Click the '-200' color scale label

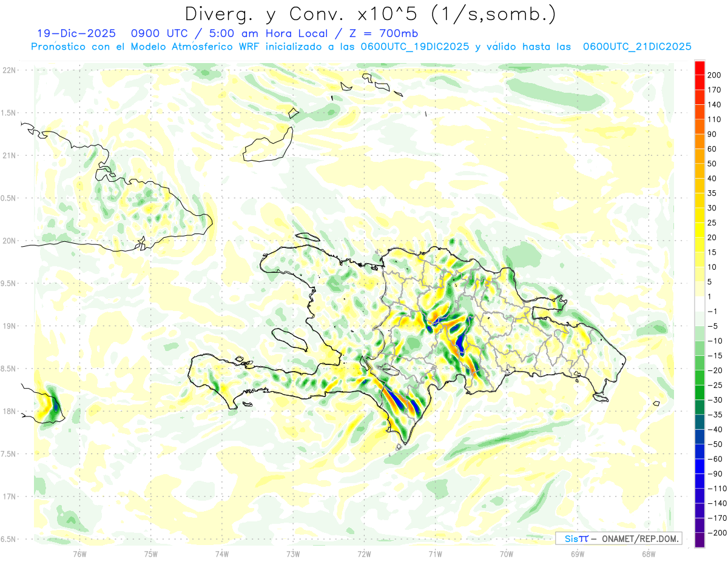(717, 533)
